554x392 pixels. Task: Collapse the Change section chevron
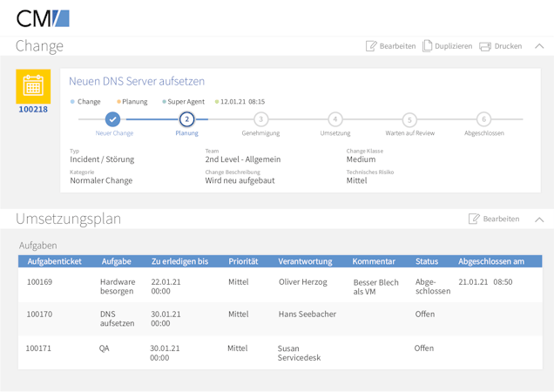click(x=539, y=46)
